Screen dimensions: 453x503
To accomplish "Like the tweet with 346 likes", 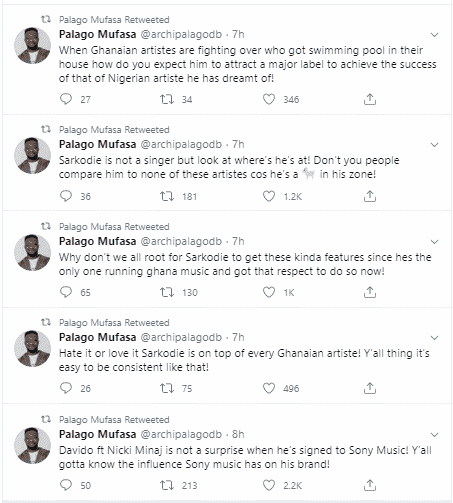I will pos(269,99).
